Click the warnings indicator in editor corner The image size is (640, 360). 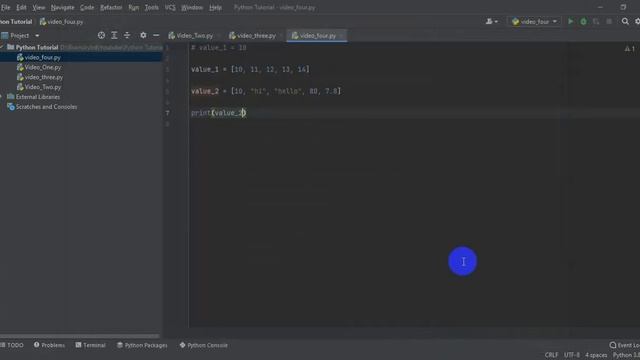pyautogui.click(x=629, y=49)
